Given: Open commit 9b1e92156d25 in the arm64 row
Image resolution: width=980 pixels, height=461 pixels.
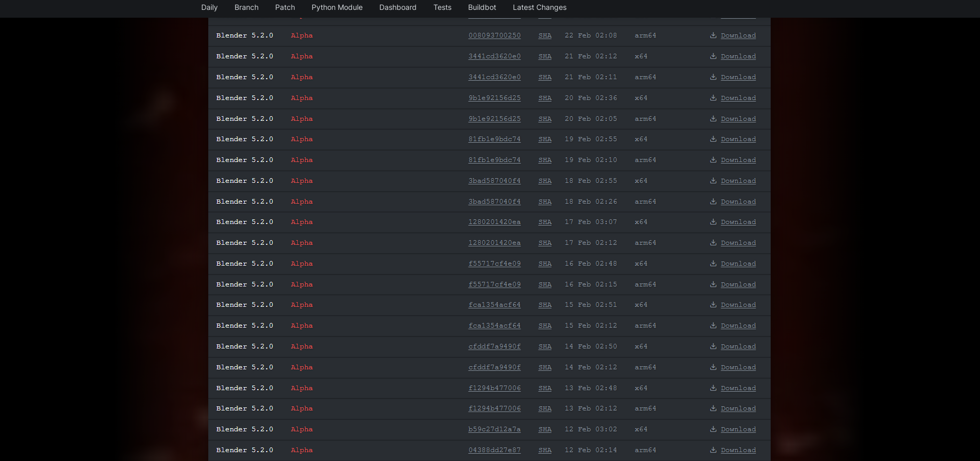Looking at the screenshot, I should pos(494,119).
